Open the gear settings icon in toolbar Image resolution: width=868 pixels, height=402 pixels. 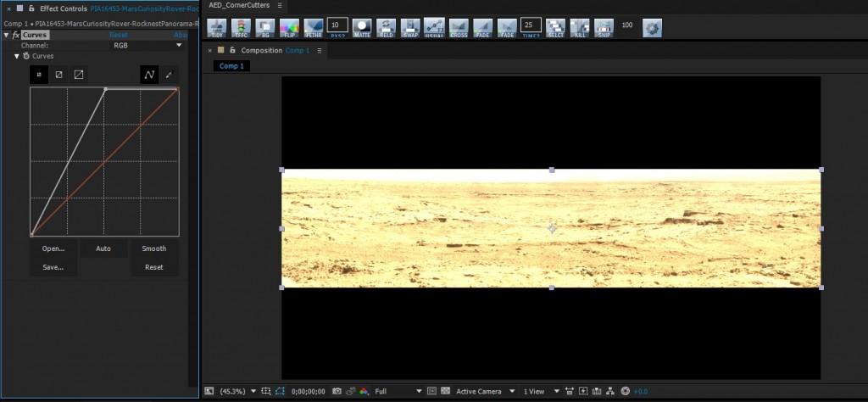click(652, 27)
